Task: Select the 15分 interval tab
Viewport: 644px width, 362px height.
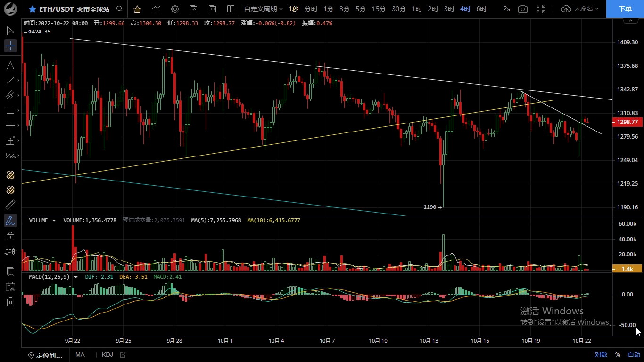Action: (379, 9)
